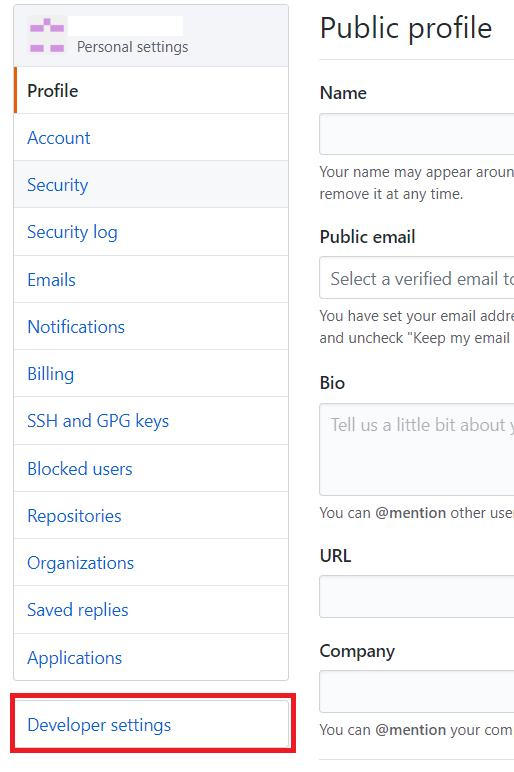Click the user avatar identicon
Viewport: 514px width, 772px height.
tap(47, 35)
